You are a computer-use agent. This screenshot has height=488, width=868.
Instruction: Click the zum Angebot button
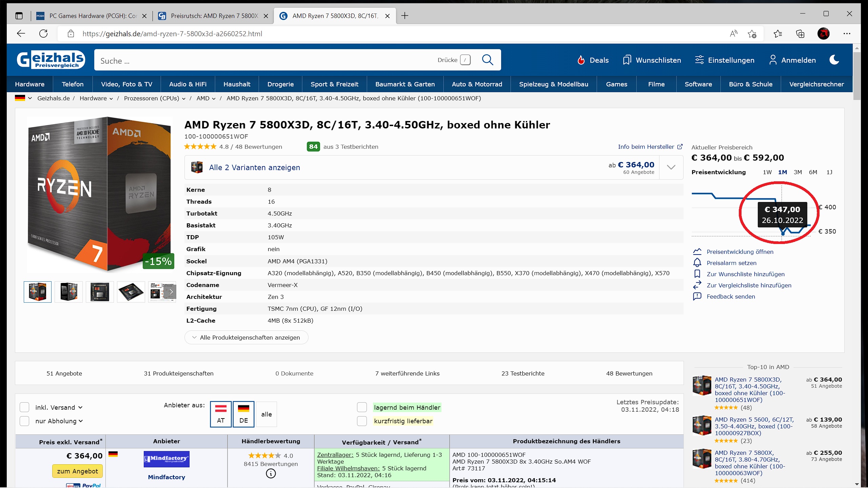coord(77,471)
